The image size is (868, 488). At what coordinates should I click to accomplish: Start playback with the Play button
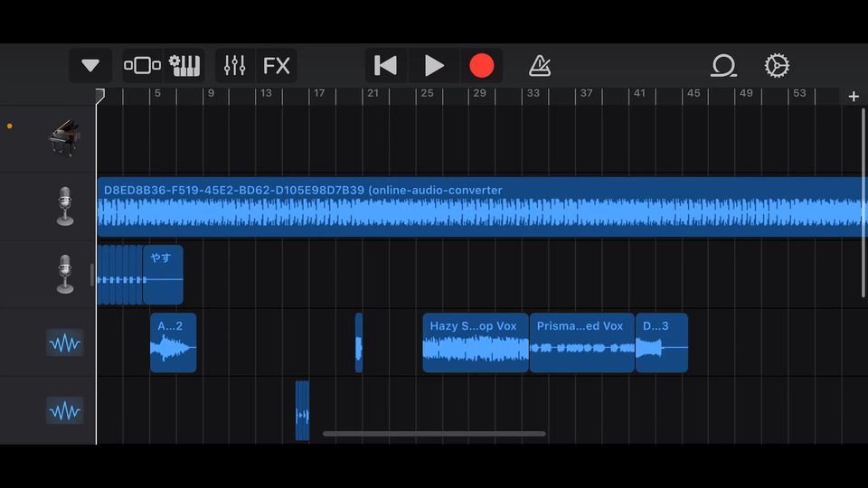click(x=434, y=66)
